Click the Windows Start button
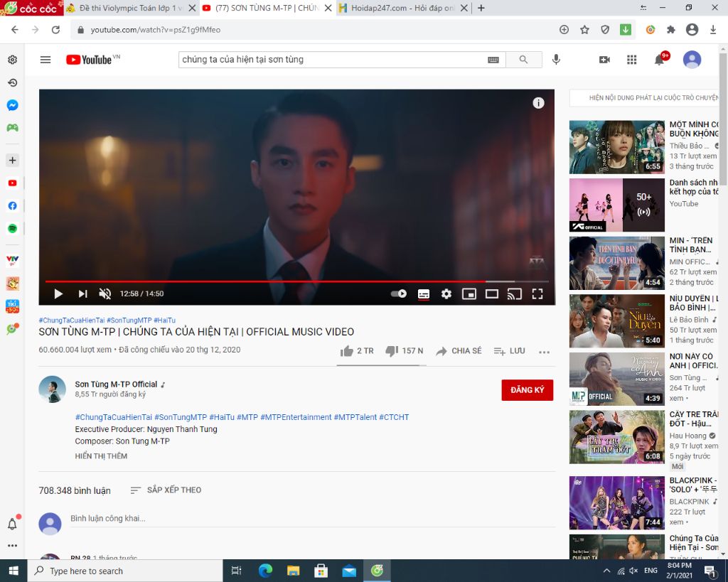The width and height of the screenshot is (728, 582). [x=14, y=571]
